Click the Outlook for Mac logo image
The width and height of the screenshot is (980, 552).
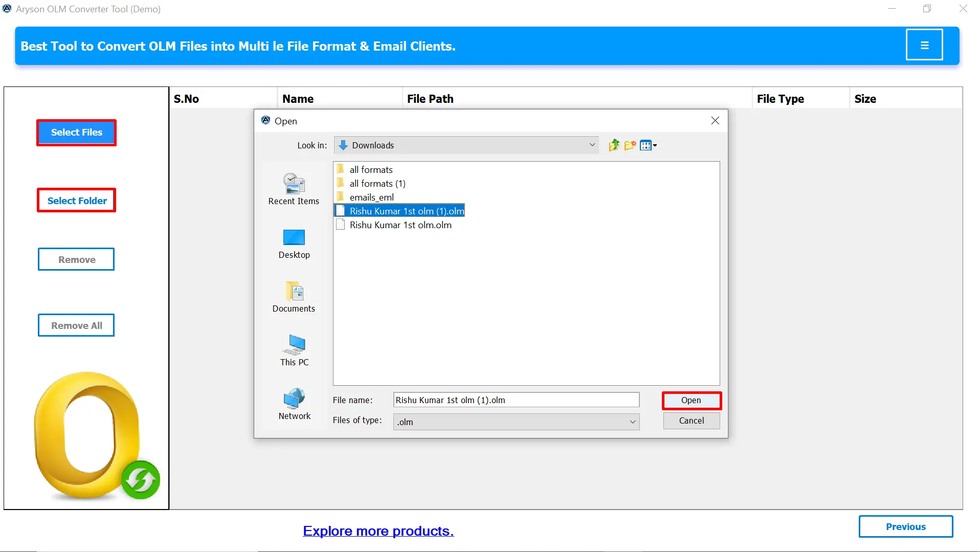tap(96, 436)
